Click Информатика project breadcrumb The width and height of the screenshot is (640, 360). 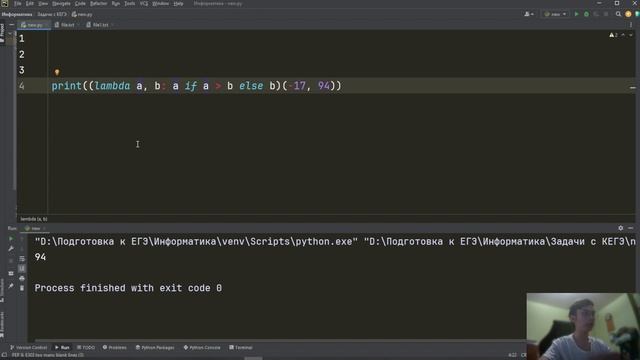tap(17, 14)
